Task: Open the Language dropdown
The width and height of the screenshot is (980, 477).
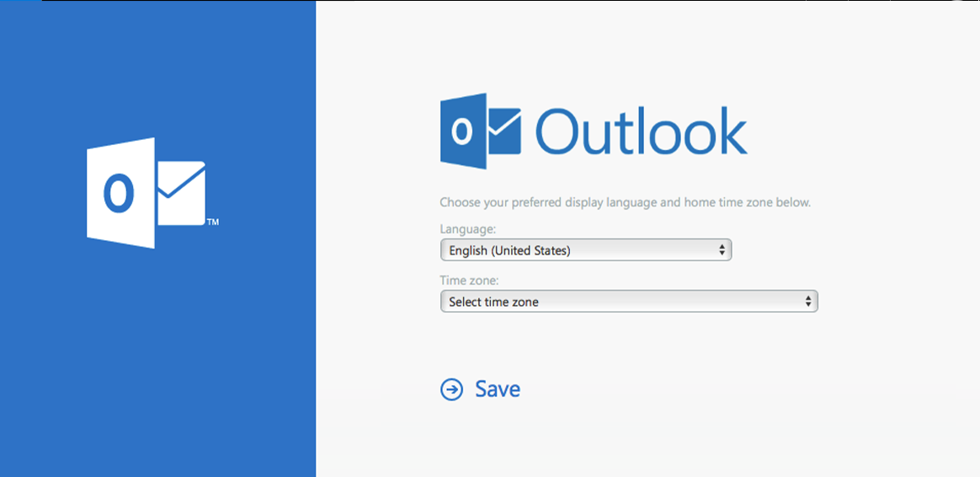Action: [x=585, y=250]
